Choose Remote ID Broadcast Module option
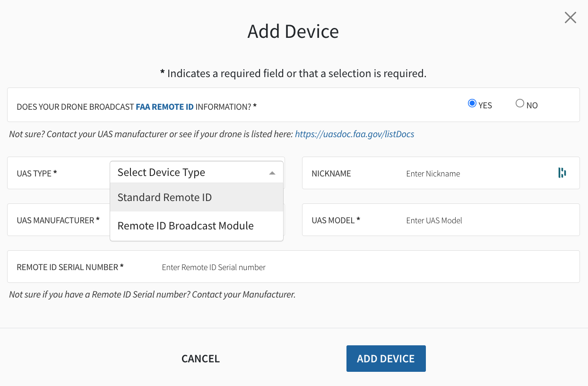Viewport: 588px width, 386px height. click(x=185, y=226)
